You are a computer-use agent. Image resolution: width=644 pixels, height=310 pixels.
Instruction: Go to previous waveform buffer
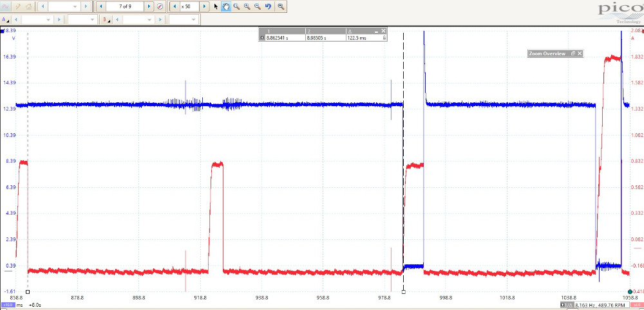[102, 6]
